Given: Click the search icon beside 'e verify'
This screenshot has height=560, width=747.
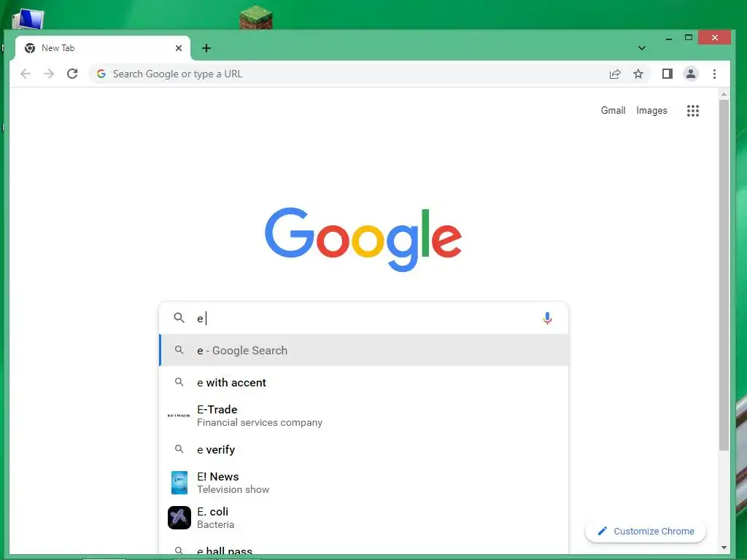Looking at the screenshot, I should [x=179, y=449].
